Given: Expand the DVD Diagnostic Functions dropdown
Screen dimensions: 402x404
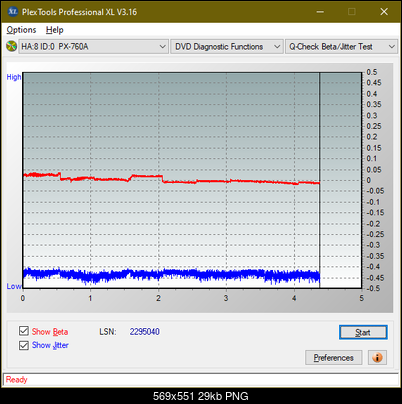Looking at the screenshot, I should (x=227, y=47).
